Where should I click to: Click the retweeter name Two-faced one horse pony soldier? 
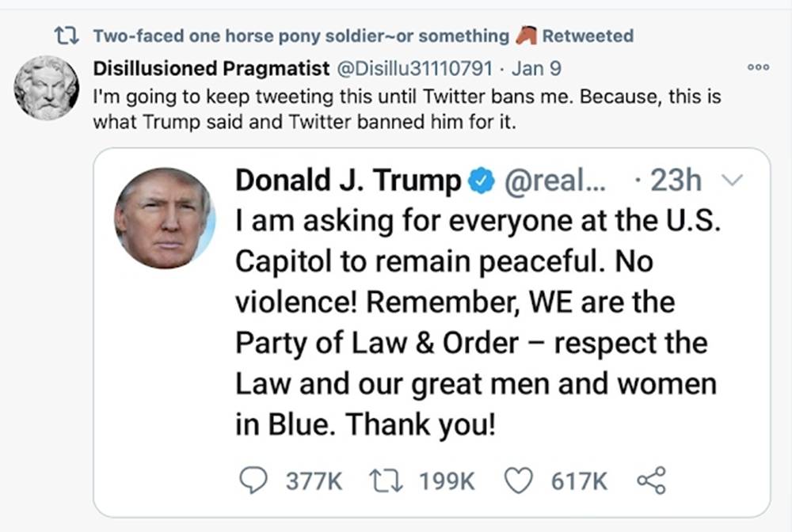[x=301, y=36]
